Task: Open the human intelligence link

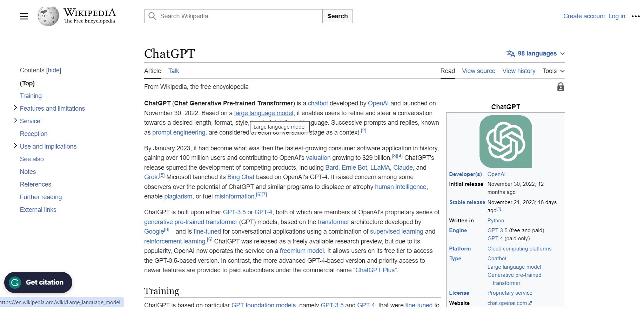Action: coord(401,187)
